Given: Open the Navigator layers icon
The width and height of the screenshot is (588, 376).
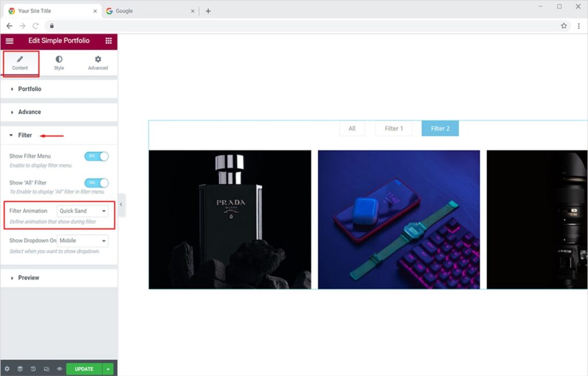Looking at the screenshot, I should tap(20, 369).
